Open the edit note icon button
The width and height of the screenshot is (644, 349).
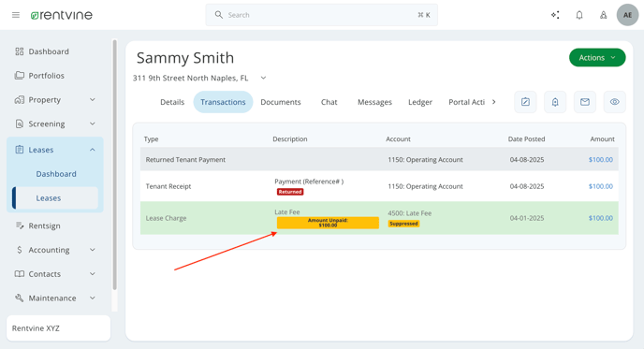click(525, 102)
